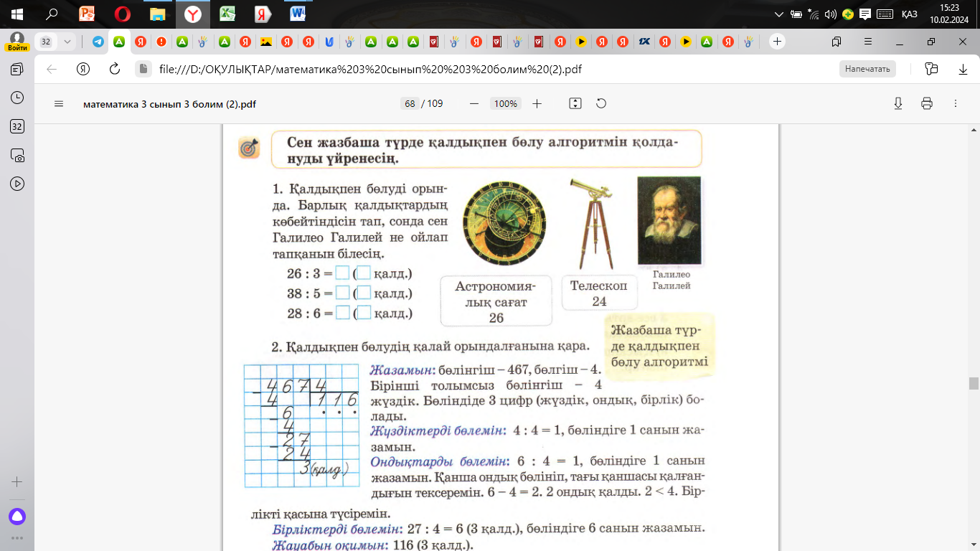
Task: Zoom out the PDF document
Action: coord(473,103)
